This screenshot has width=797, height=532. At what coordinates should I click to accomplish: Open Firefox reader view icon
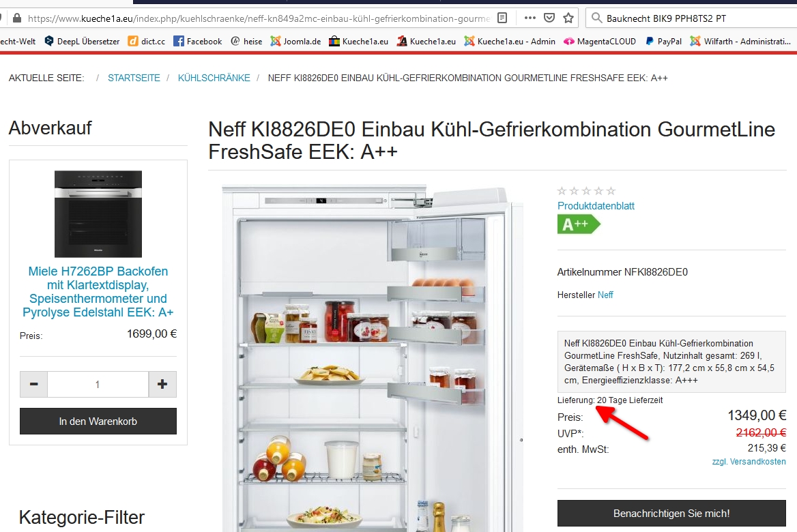[502, 18]
